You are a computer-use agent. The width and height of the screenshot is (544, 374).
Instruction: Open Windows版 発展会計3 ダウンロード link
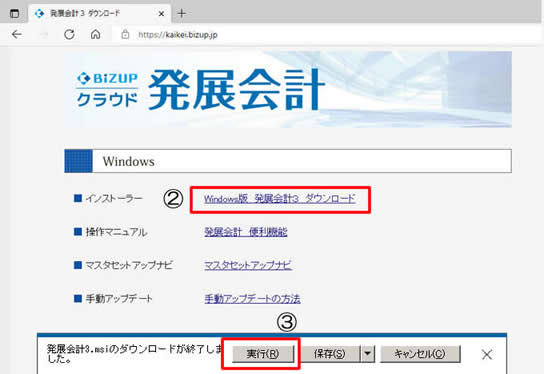280,199
